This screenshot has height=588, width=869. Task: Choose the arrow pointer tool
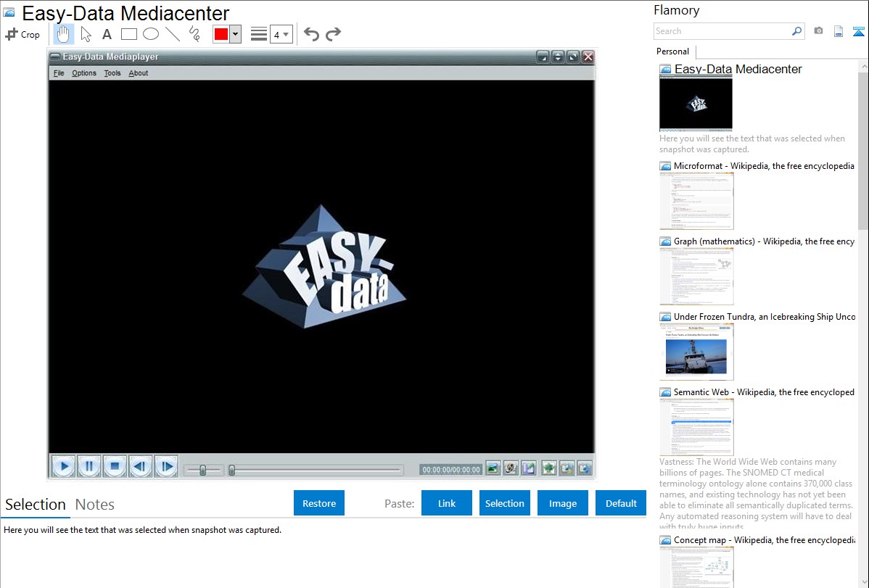pos(86,34)
